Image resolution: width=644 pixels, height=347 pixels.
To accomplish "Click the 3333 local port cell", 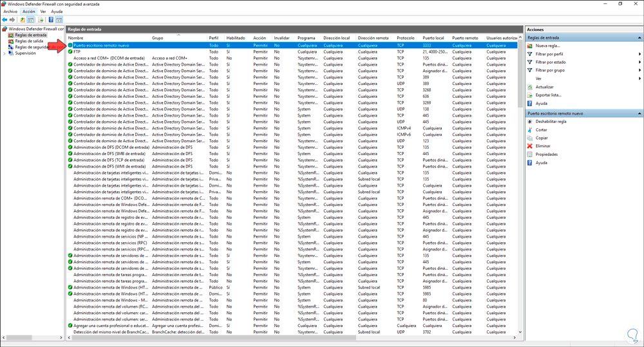I will tap(427, 45).
